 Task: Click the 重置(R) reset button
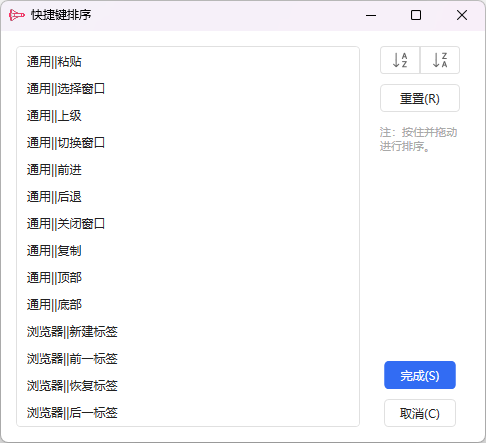(x=420, y=98)
